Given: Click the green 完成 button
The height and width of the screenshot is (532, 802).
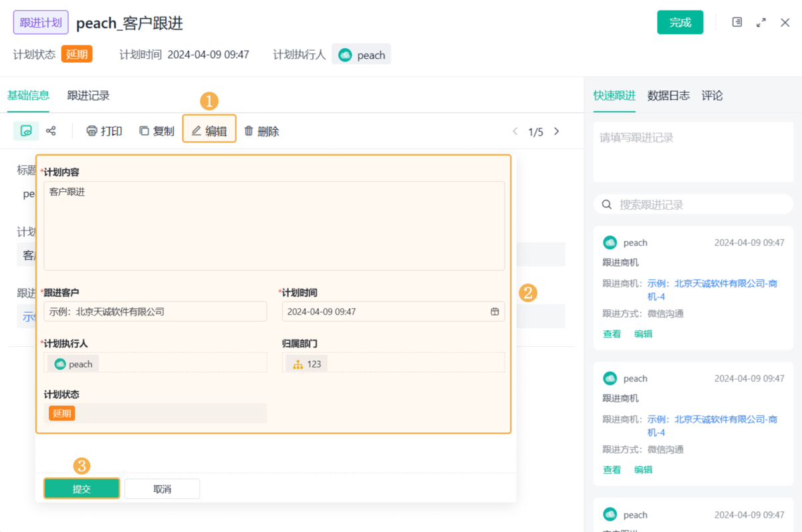Looking at the screenshot, I should point(680,22).
